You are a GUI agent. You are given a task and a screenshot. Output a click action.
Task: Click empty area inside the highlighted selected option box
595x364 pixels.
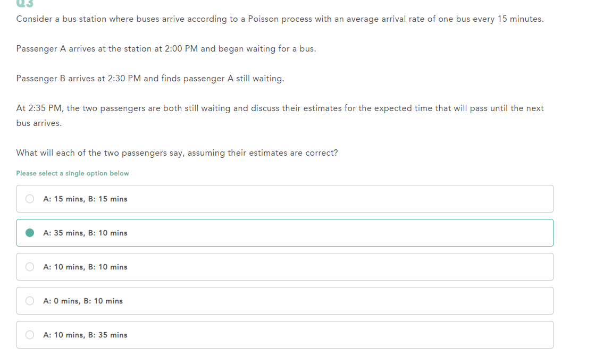coord(341,233)
